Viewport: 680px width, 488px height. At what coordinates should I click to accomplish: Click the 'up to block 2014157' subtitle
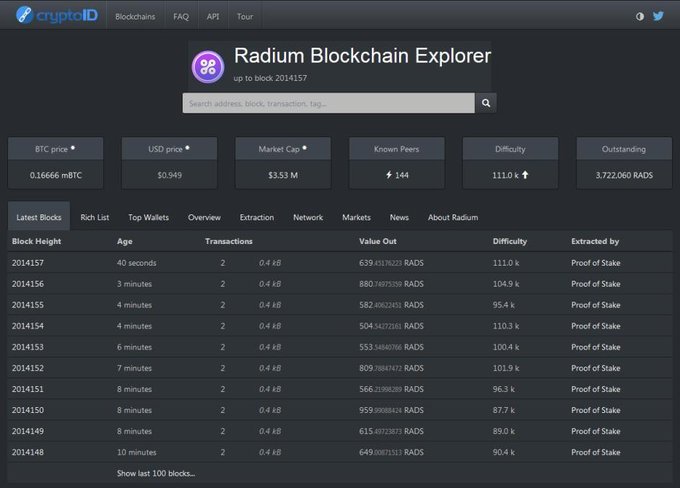pyautogui.click(x=270, y=78)
